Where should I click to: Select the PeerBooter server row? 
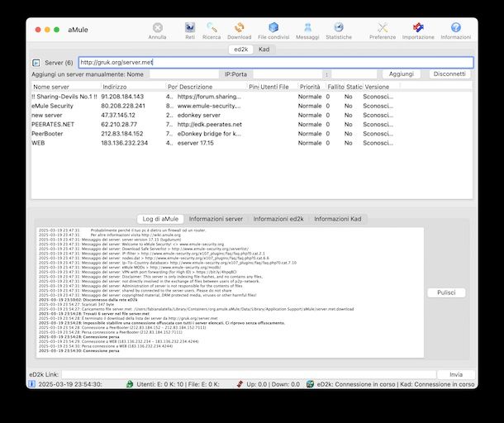[x=252, y=134]
